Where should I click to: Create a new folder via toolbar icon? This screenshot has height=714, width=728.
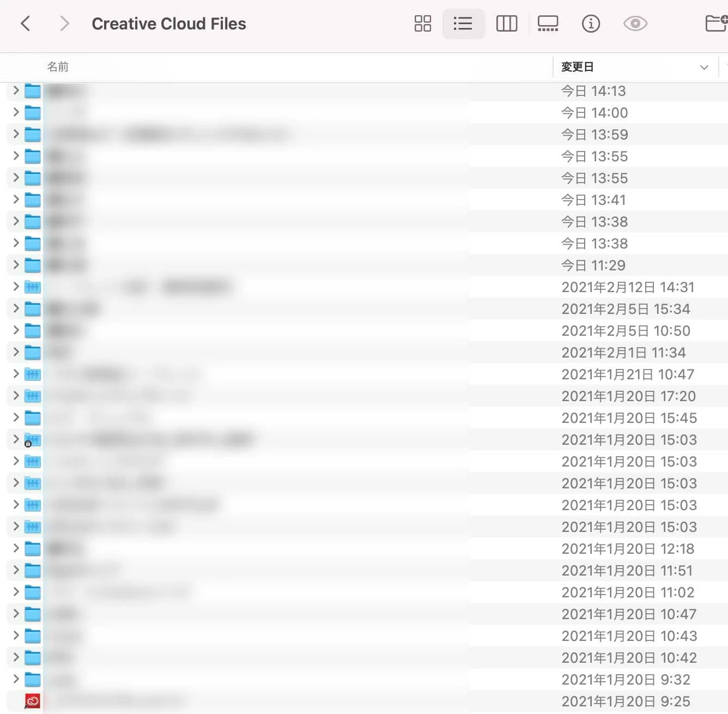717,23
